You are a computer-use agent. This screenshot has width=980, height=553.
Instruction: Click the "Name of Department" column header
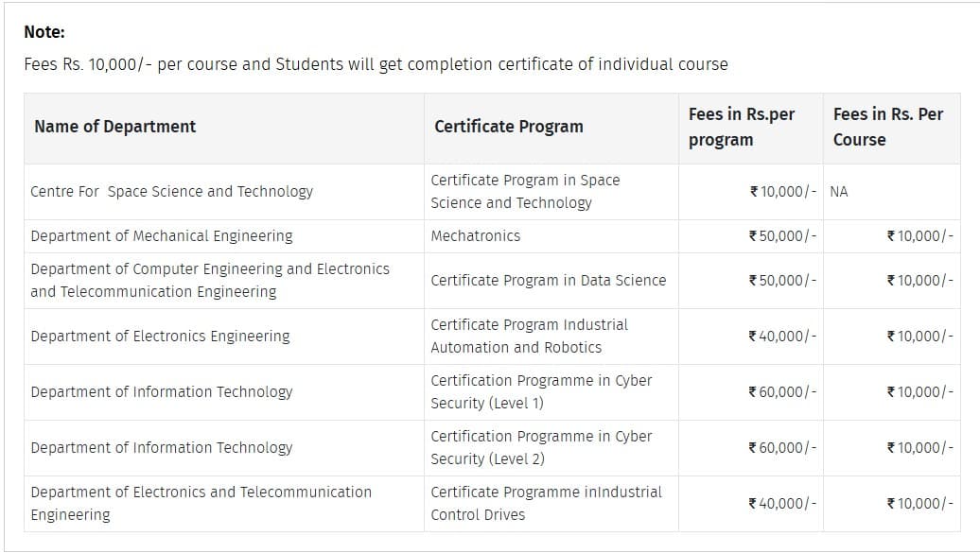coord(114,127)
